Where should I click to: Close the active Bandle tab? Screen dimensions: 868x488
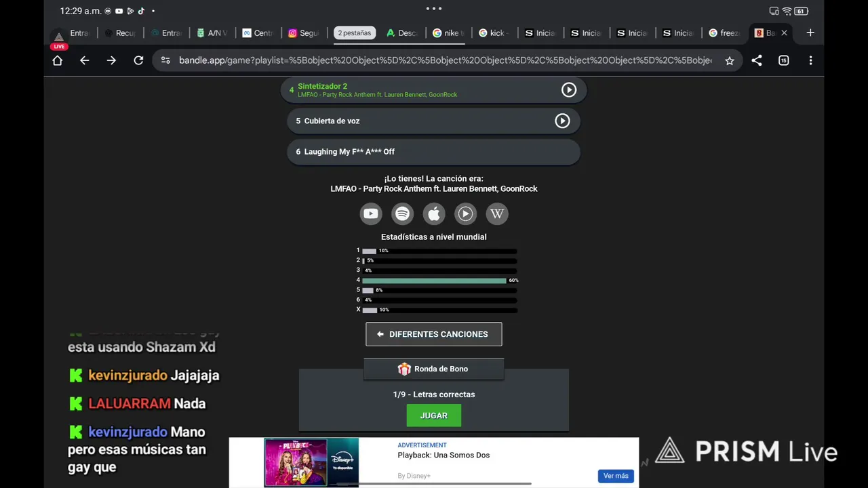coord(785,33)
